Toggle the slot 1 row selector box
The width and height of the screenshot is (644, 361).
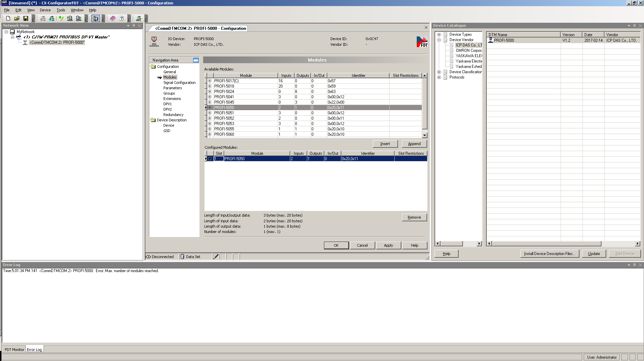click(x=210, y=159)
